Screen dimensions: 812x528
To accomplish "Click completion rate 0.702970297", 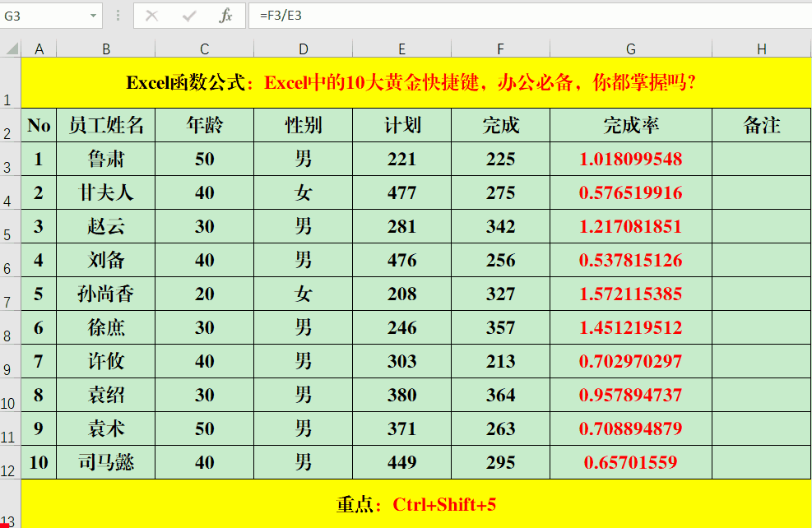I will pos(631,361).
